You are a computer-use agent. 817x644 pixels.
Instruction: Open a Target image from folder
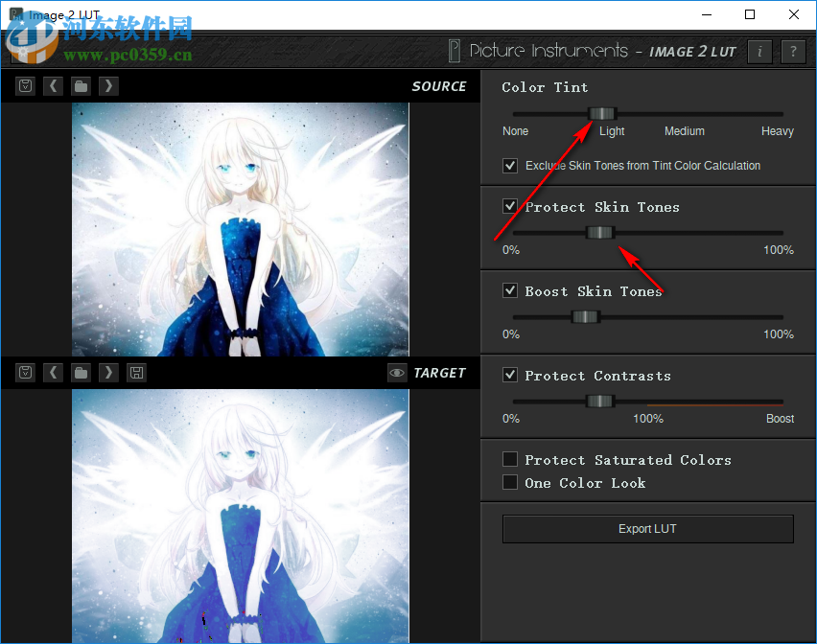(81, 372)
